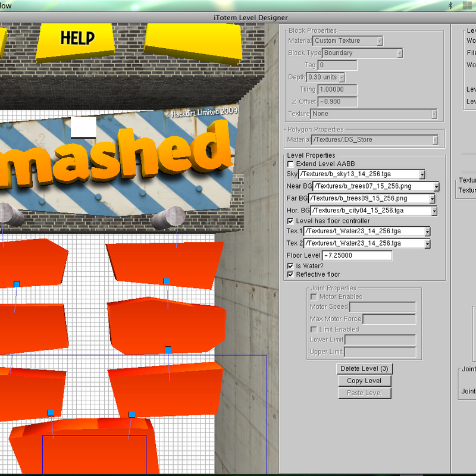
Task: Click the yellow HELP block
Action: [x=76, y=42]
